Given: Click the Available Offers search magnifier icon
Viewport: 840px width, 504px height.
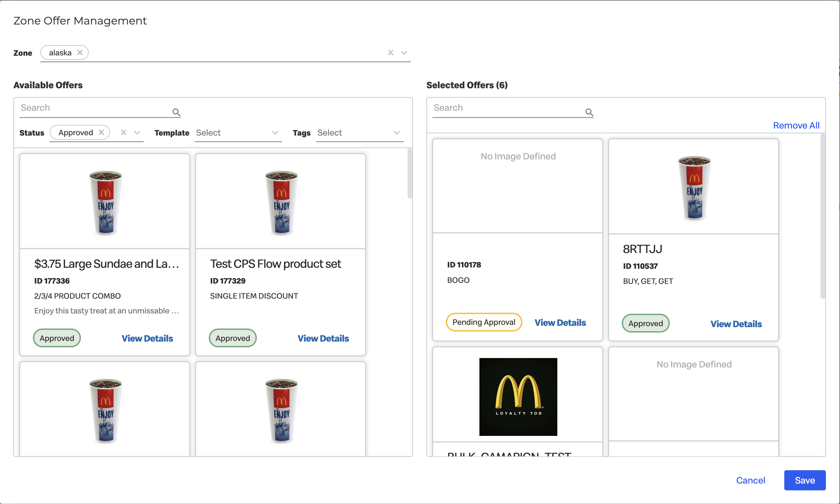Looking at the screenshot, I should tap(176, 112).
